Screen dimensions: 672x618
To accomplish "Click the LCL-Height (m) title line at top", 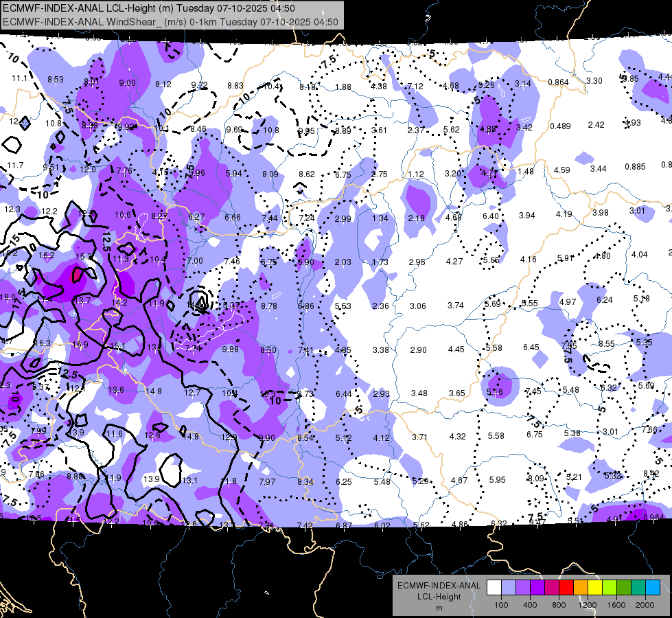I will (149, 8).
